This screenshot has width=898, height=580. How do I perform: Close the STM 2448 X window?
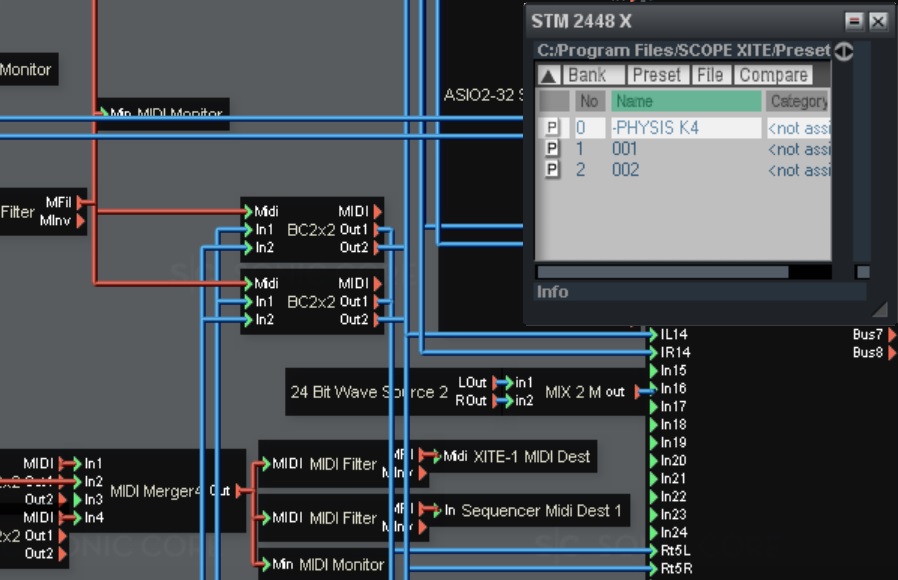coord(877,22)
